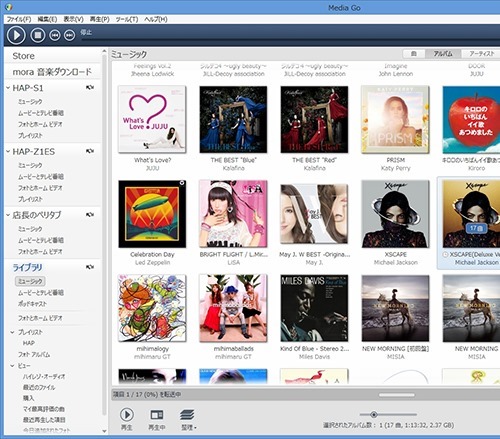The image size is (500, 439).
Task: Click the 再生 play icon in bottom toolbar
Action: (127, 415)
